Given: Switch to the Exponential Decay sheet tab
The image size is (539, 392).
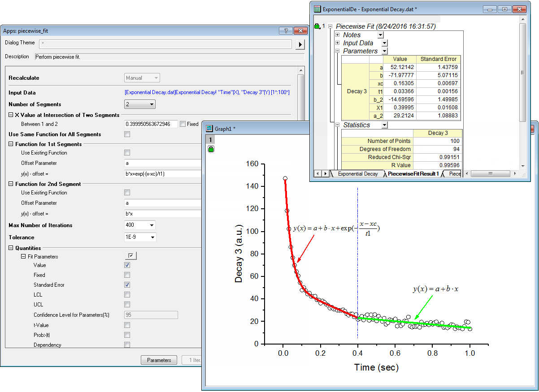Looking at the screenshot, I should [x=357, y=174].
